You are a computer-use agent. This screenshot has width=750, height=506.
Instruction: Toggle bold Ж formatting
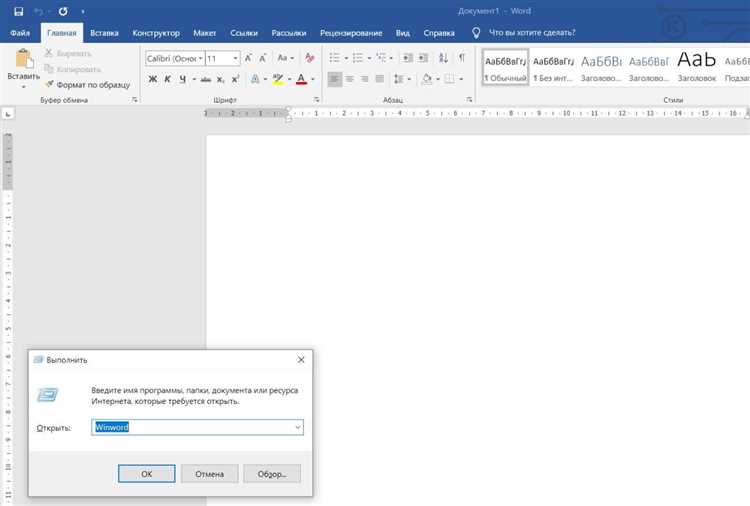[x=153, y=79]
